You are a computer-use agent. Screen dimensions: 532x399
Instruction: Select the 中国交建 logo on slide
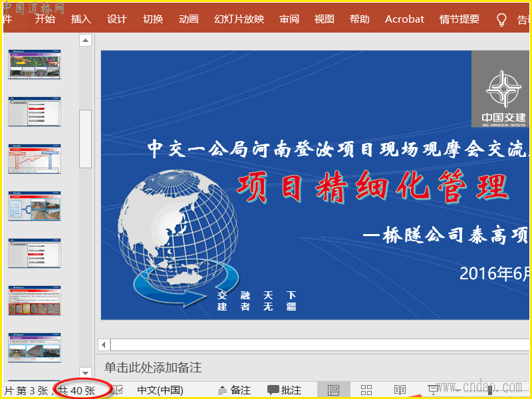pyautogui.click(x=500, y=89)
